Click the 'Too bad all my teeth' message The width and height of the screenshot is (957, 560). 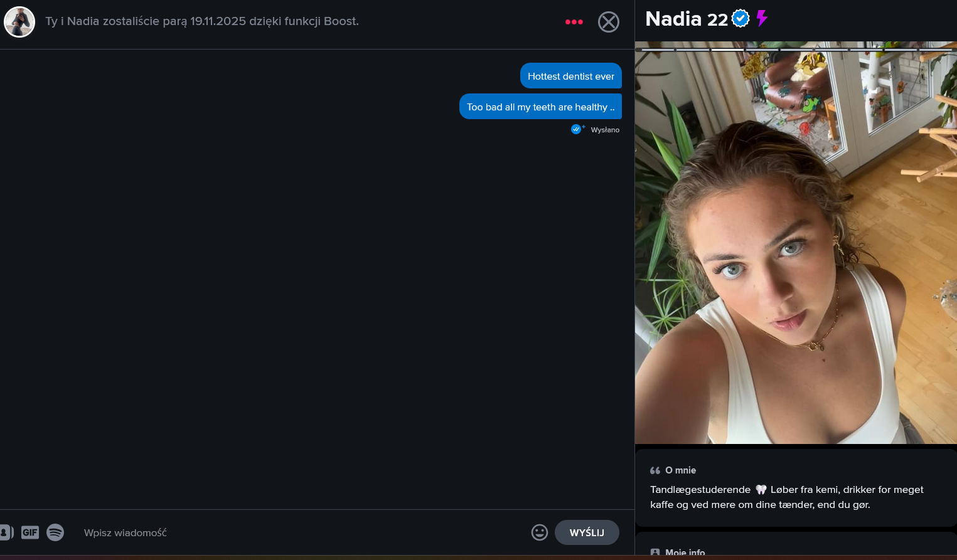coord(540,107)
